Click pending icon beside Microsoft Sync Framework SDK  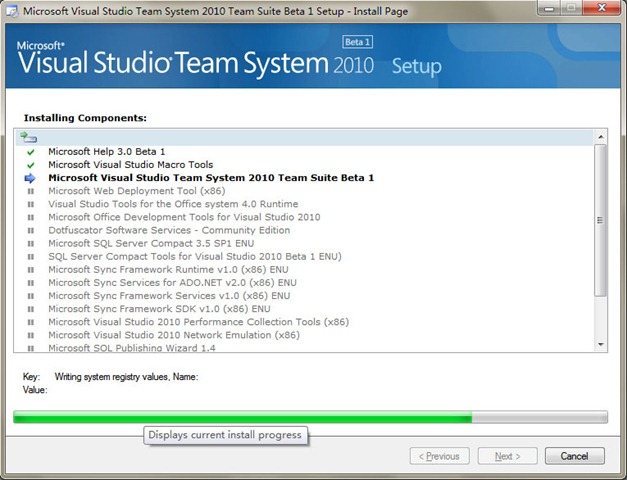coord(31,309)
